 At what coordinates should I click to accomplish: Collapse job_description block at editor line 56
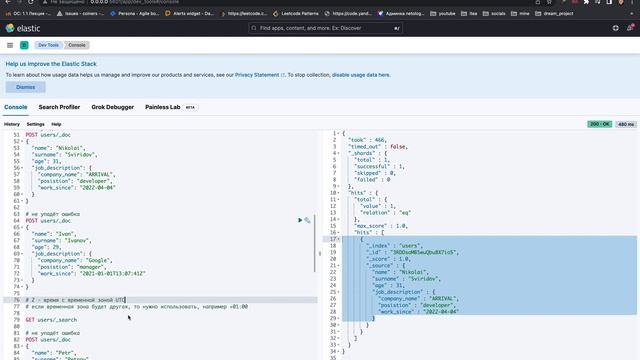tap(22, 168)
